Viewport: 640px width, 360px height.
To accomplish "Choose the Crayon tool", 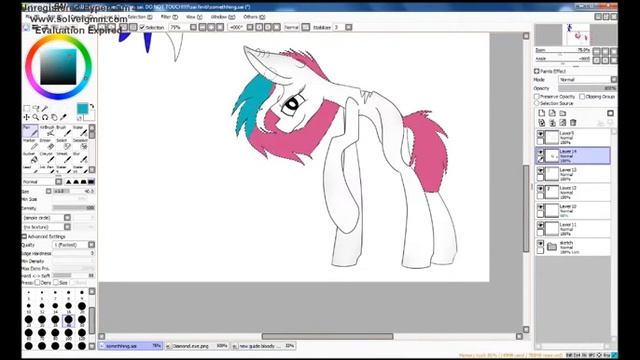I will point(47,158).
